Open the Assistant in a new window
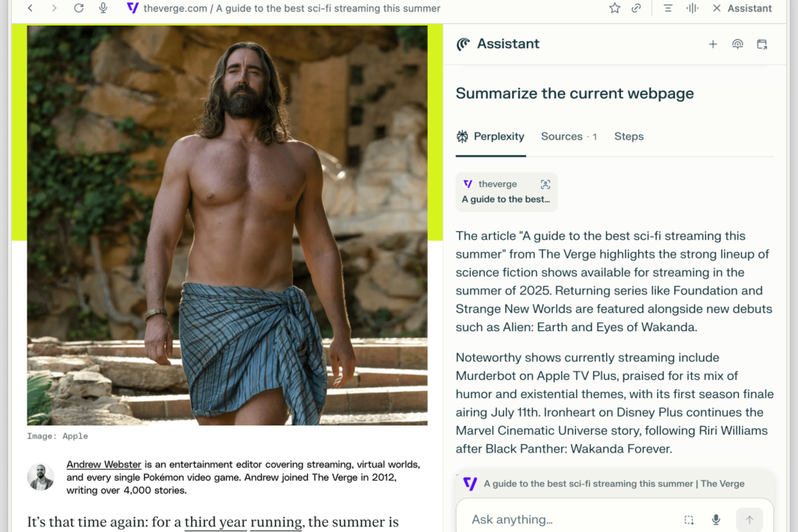Viewport: 798px width, 532px height. 762,44
